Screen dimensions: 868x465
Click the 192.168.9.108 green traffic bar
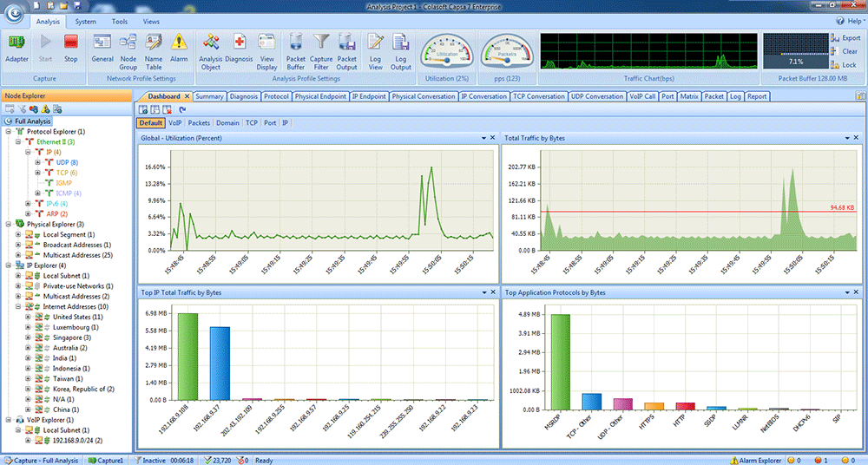tap(187, 357)
